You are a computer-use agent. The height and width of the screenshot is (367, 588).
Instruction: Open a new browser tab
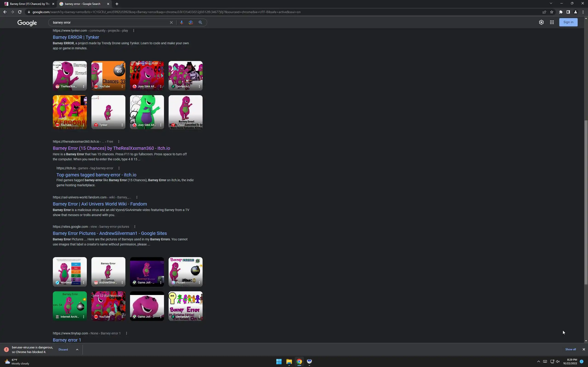click(117, 4)
